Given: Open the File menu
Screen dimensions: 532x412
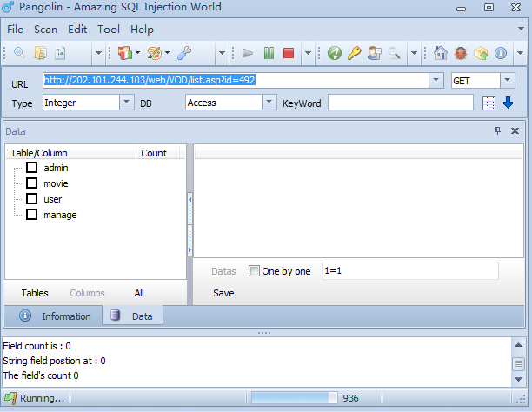Looking at the screenshot, I should 16,30.
